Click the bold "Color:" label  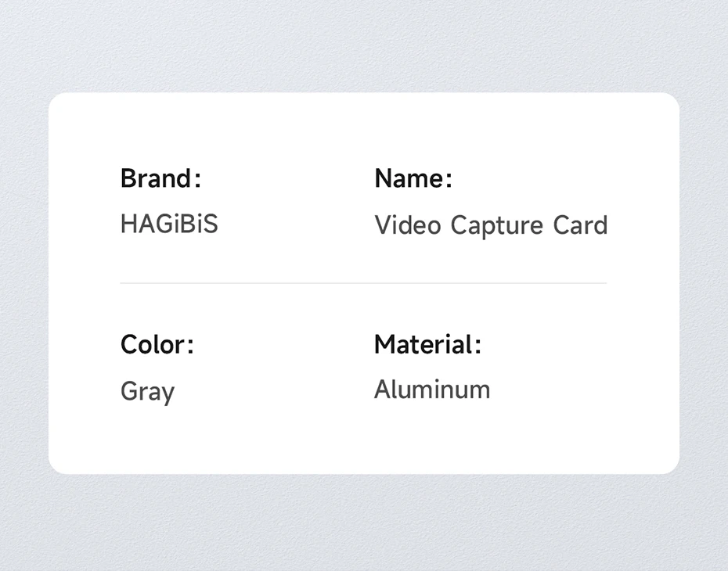[157, 345]
